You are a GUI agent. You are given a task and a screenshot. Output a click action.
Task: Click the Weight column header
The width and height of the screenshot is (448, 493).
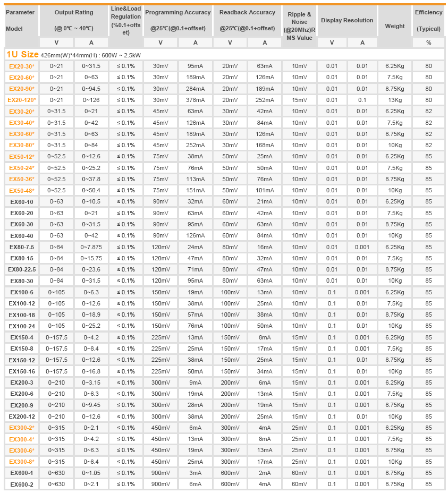pos(395,26)
